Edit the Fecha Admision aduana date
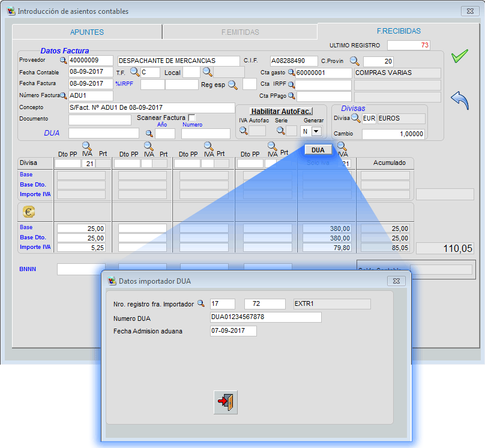The height and width of the screenshot is (448, 485). (233, 331)
